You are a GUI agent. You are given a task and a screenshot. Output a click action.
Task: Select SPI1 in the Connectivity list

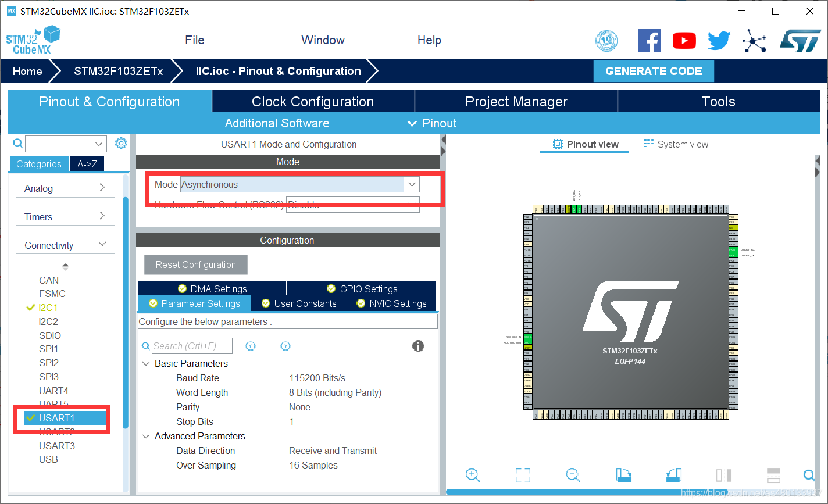coord(49,349)
